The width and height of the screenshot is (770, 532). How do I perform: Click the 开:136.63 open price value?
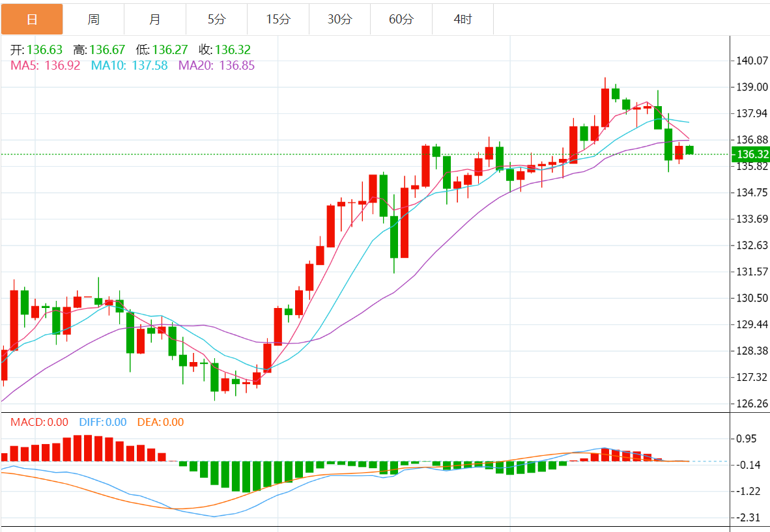tap(37, 50)
